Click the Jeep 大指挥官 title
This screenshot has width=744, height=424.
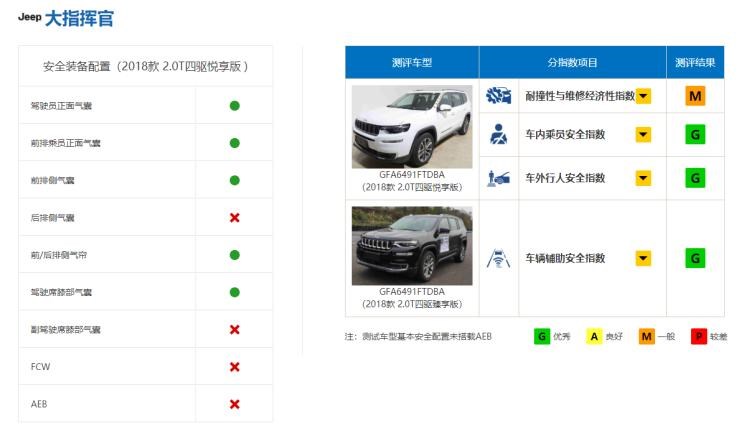(66, 18)
